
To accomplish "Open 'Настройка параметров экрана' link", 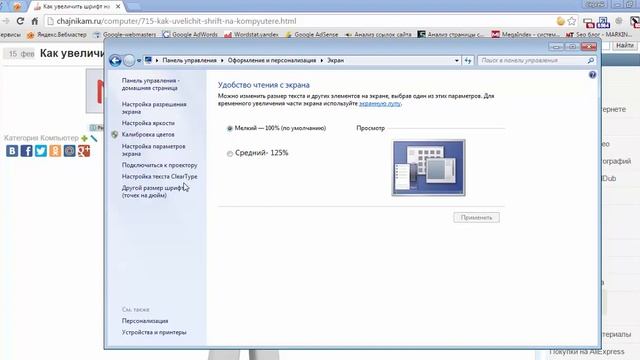I will 153,150.
